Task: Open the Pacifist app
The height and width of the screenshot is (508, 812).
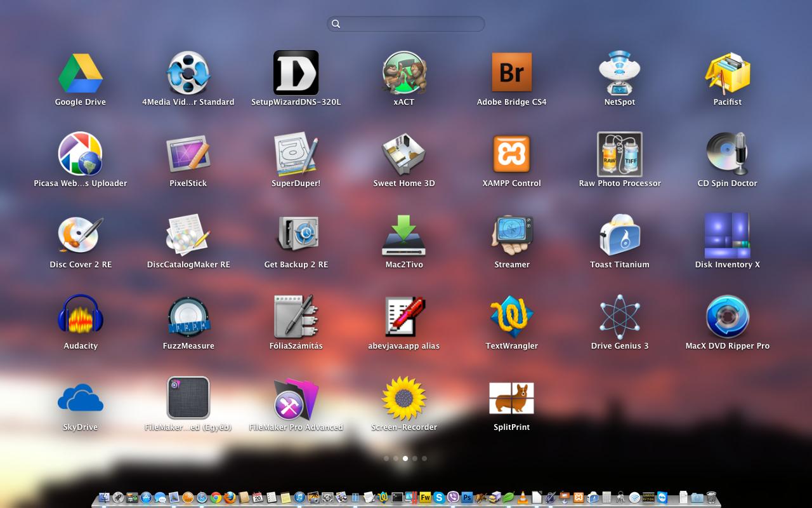Action: (728, 73)
